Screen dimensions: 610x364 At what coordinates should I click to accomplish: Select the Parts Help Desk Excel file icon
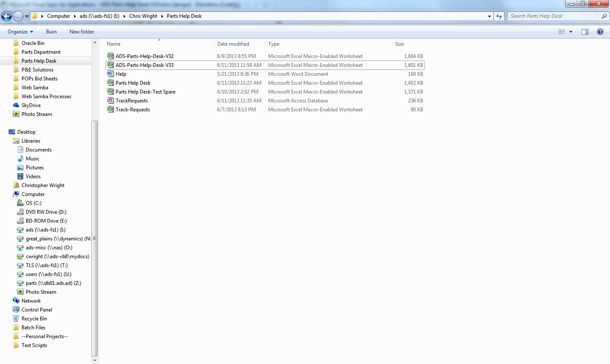click(111, 83)
